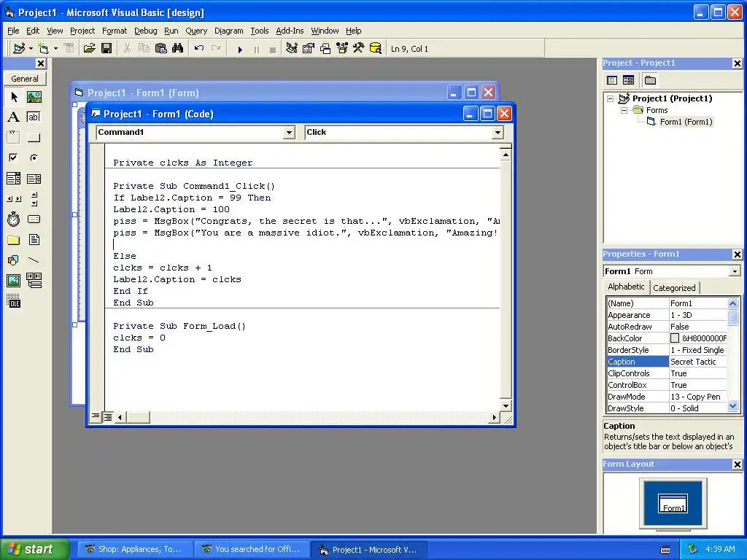This screenshot has height=560, width=747.
Task: Click the Windows start button
Action: coord(34,549)
